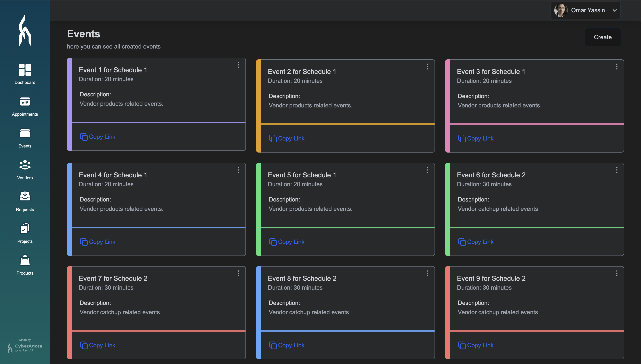641x364 pixels.
Task: Open the Appointments calendar icon
Action: coord(25,101)
